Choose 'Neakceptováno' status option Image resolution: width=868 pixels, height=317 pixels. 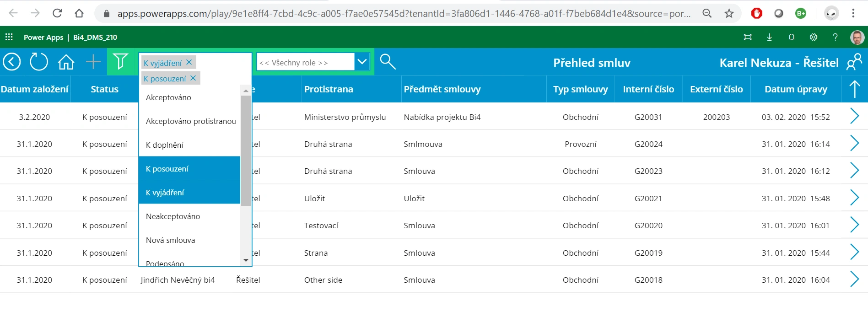tap(189, 216)
